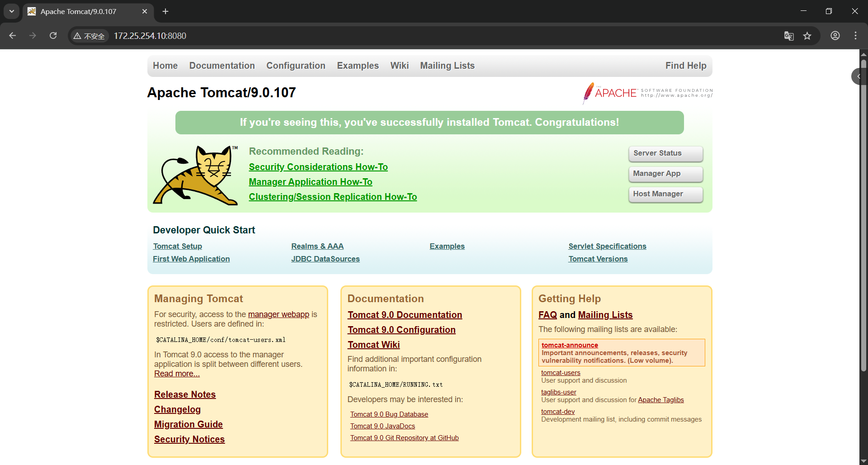
Task: Click the not-secure warning badge
Action: [90, 36]
